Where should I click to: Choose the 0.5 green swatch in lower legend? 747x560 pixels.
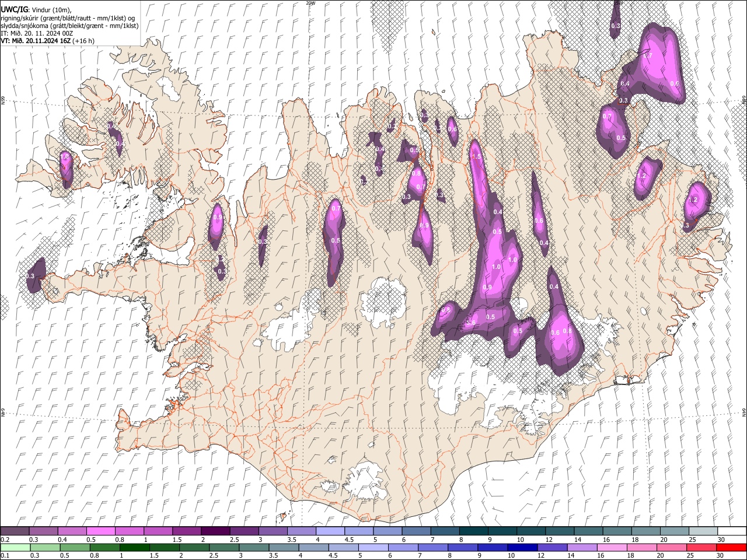(75, 547)
